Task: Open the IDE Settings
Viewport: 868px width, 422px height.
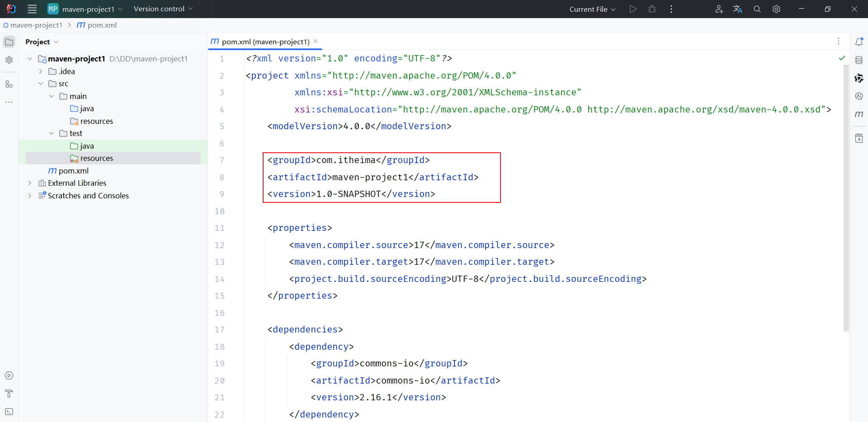Action: pyautogui.click(x=777, y=9)
